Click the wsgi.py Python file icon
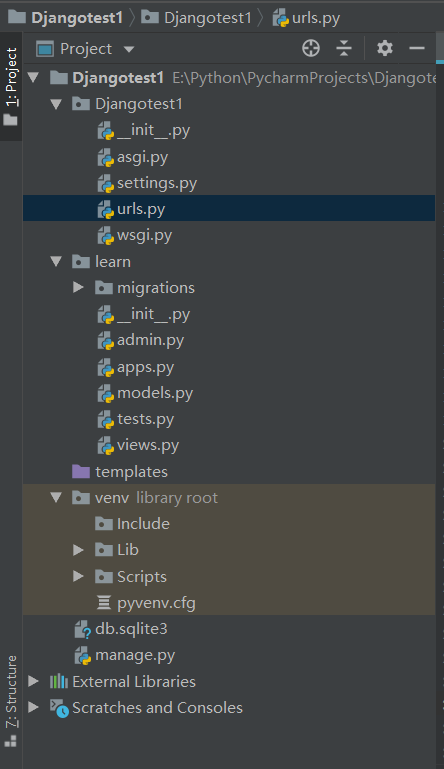The height and width of the screenshot is (769, 444). pos(105,235)
